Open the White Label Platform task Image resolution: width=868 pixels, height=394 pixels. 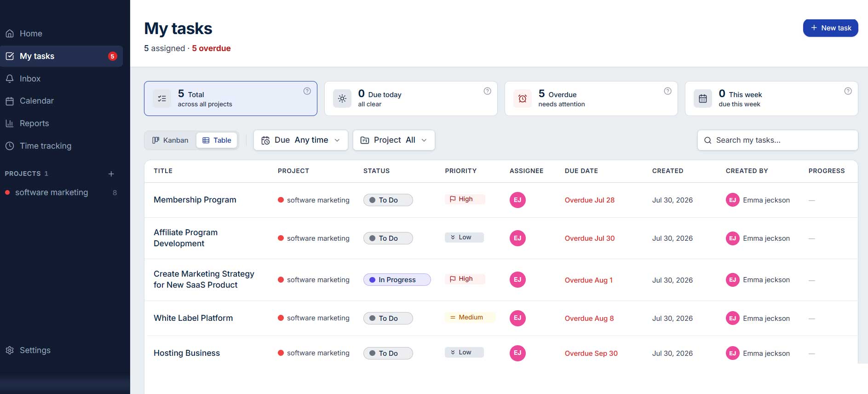coord(193,318)
